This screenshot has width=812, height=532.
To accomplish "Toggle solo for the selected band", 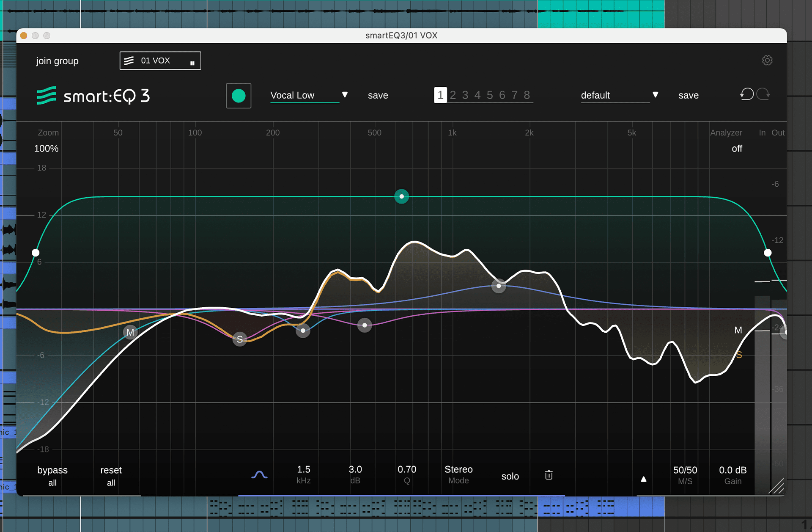I will pos(510,476).
